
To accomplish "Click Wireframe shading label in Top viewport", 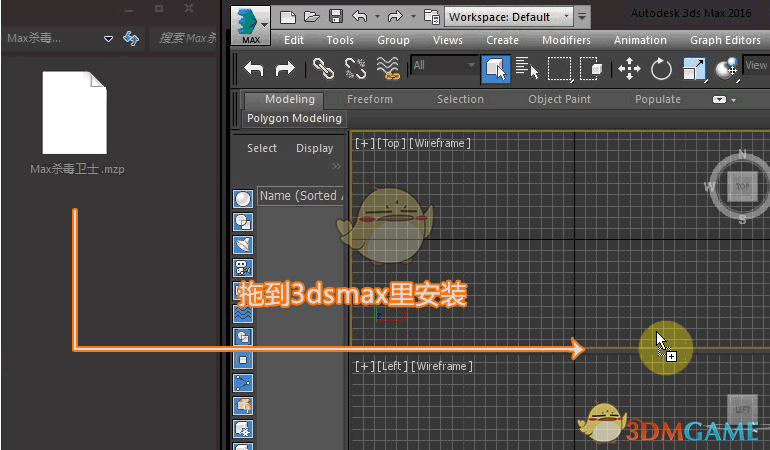I will (x=440, y=143).
